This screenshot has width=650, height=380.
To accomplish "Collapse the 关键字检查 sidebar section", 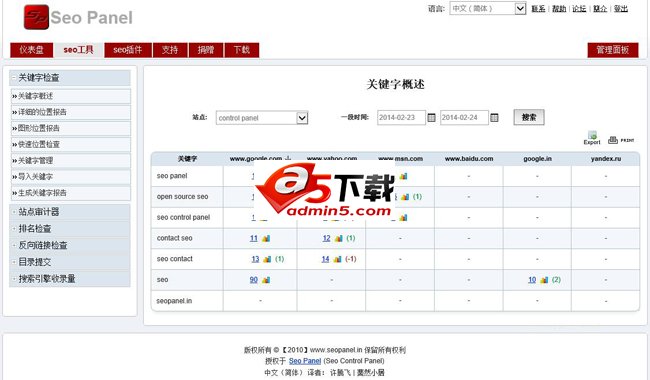I will (70, 77).
